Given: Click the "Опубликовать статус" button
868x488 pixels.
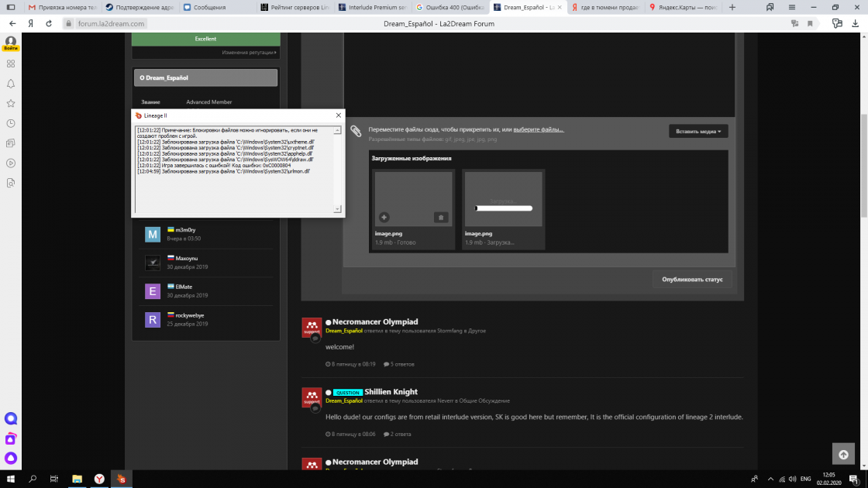Looking at the screenshot, I should point(692,279).
